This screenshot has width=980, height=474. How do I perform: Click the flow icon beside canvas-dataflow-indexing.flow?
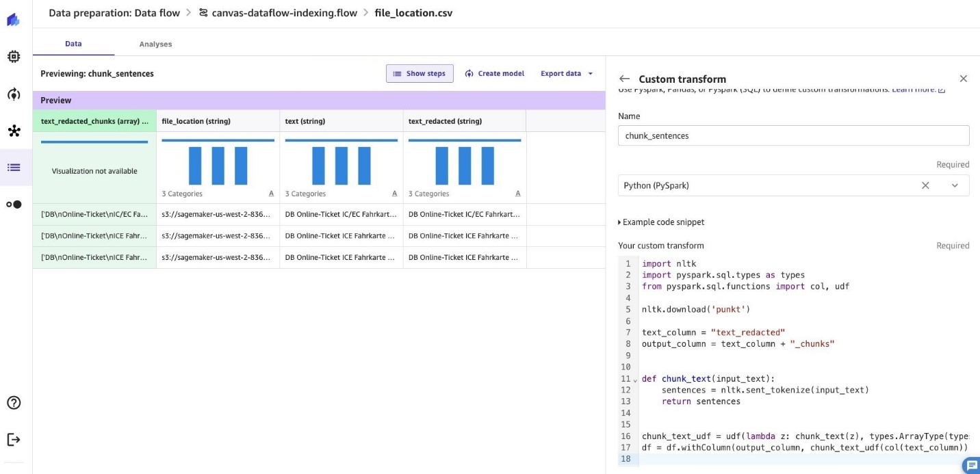(x=203, y=13)
